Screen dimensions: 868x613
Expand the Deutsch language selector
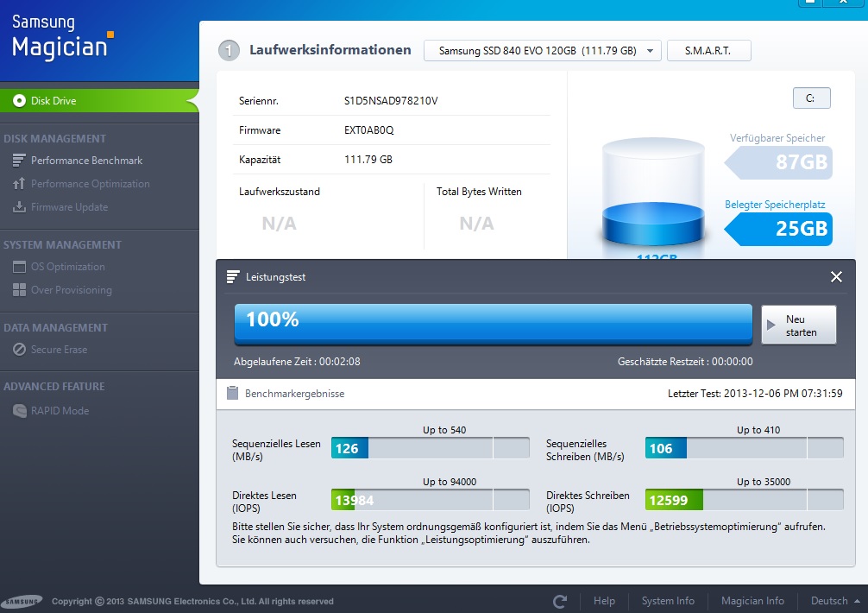point(835,601)
